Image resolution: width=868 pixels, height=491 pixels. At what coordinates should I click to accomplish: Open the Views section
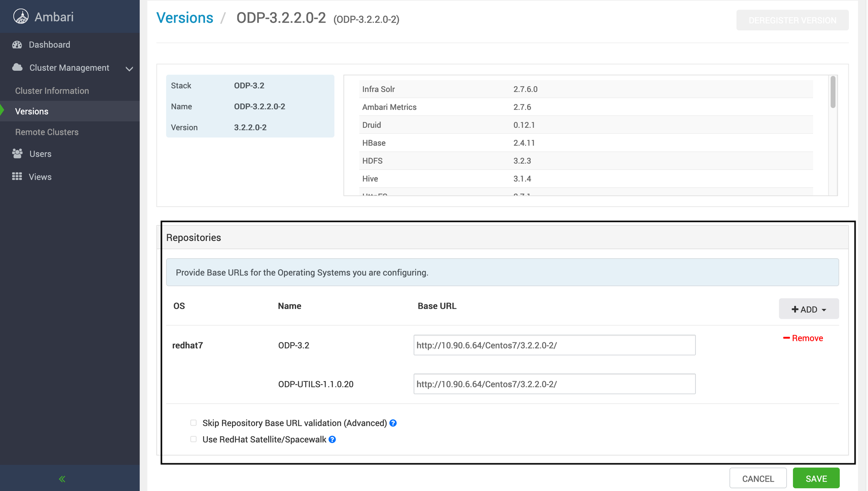coord(40,177)
